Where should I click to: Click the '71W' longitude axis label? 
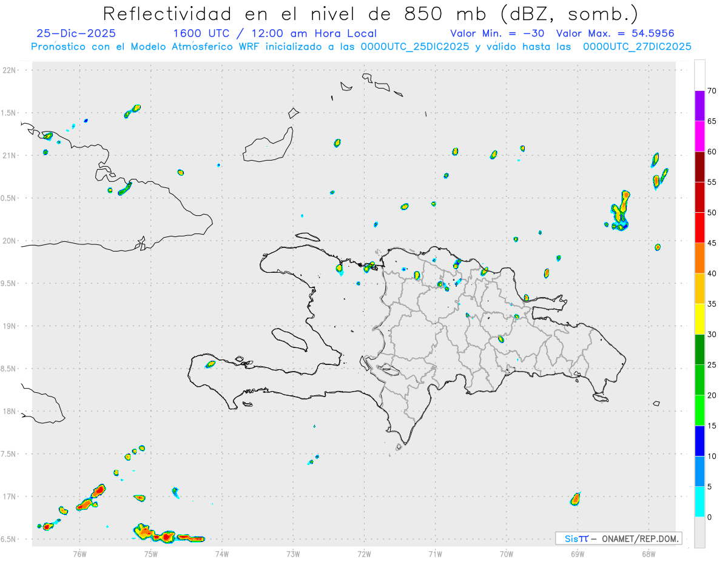(x=435, y=554)
